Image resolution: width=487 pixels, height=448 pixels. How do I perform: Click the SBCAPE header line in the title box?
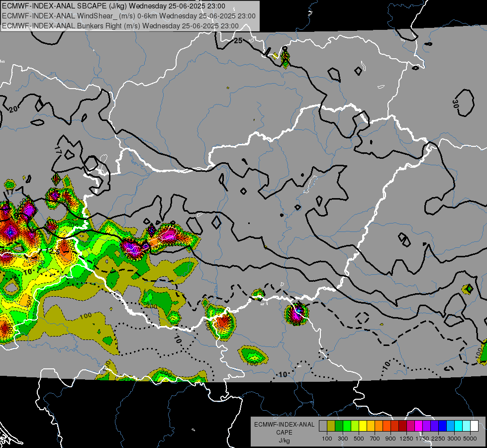(x=113, y=6)
